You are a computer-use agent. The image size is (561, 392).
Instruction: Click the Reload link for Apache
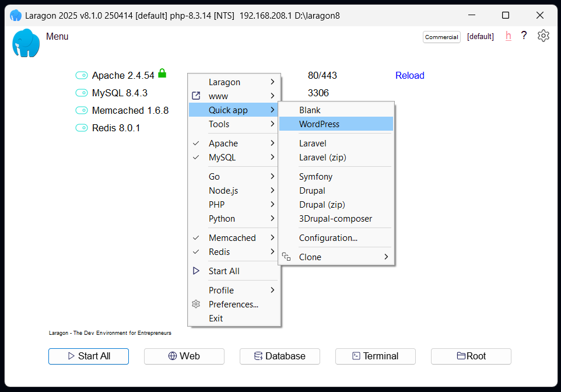409,75
